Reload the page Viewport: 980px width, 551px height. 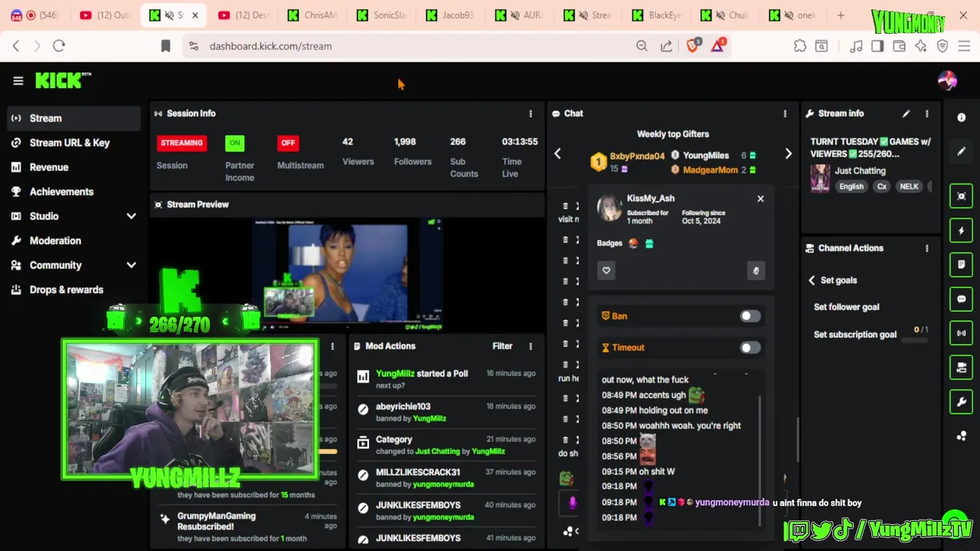[x=59, y=46]
